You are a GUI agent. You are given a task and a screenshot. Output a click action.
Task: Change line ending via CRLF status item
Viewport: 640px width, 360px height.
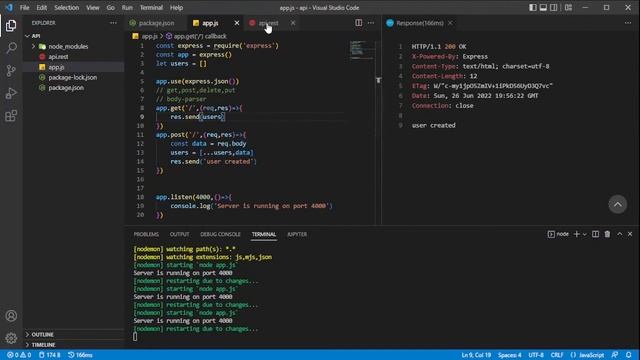[x=557, y=355]
